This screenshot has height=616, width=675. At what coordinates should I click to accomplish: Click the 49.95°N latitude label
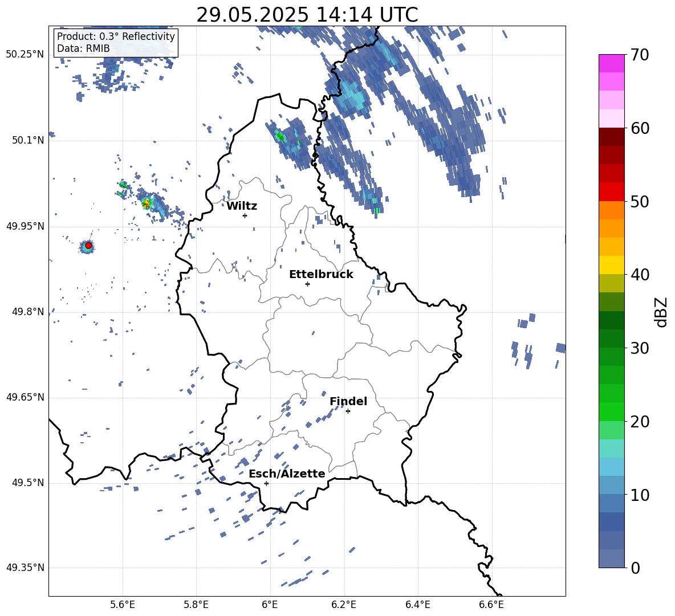[x=25, y=226]
